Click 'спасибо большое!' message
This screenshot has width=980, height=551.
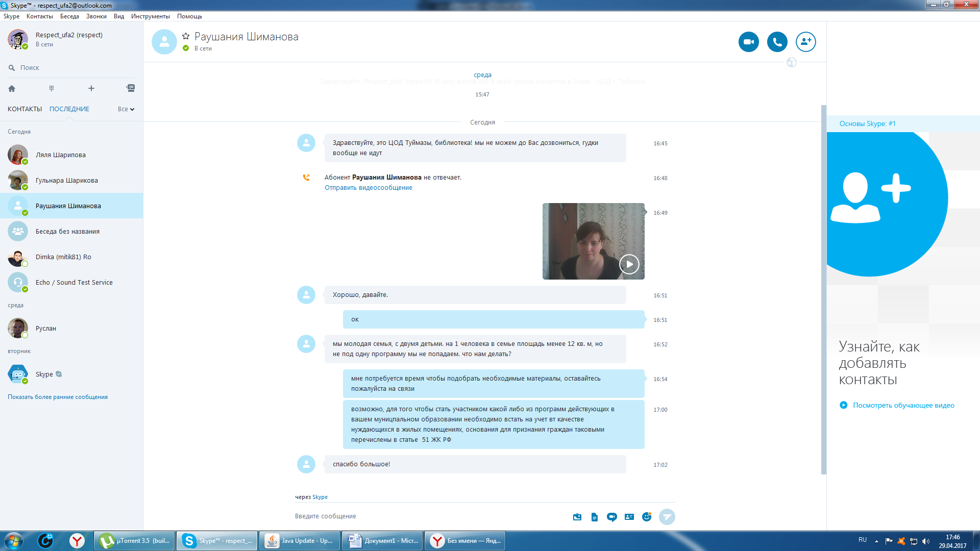pos(475,464)
